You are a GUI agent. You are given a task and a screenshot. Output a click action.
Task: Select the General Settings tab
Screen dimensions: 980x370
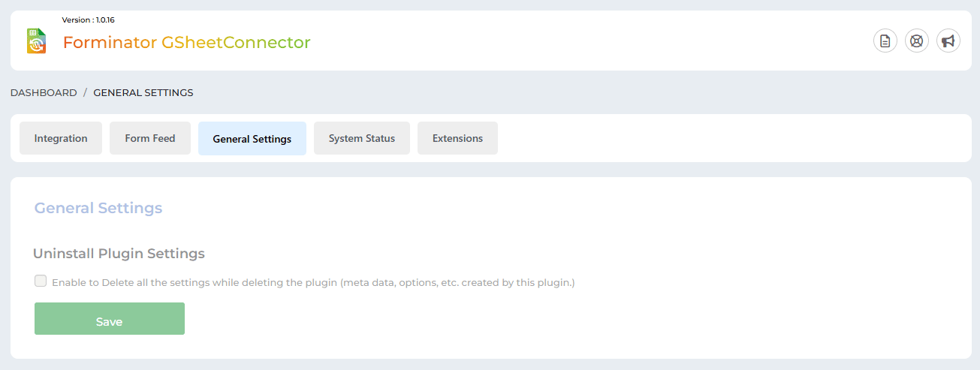pyautogui.click(x=252, y=139)
